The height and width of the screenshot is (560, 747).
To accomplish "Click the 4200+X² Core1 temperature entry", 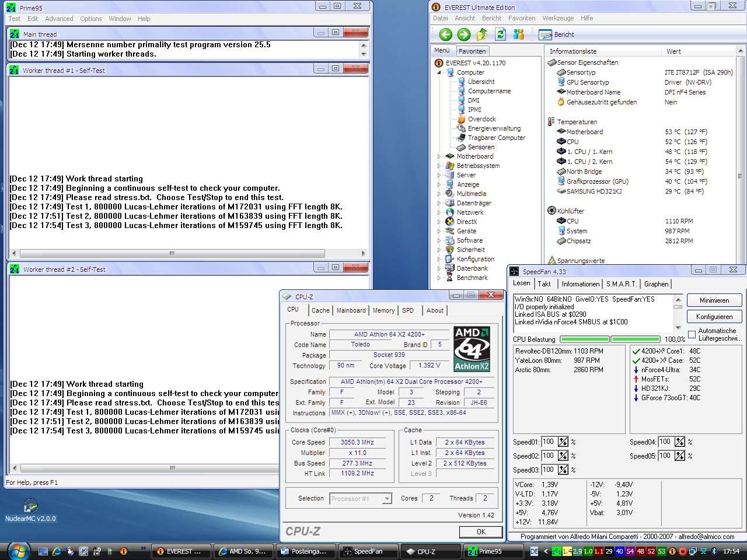I will pyautogui.click(x=666, y=351).
